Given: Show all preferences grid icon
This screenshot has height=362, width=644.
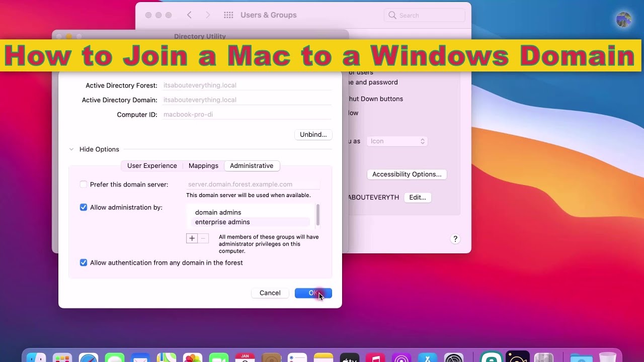Looking at the screenshot, I should (x=228, y=15).
